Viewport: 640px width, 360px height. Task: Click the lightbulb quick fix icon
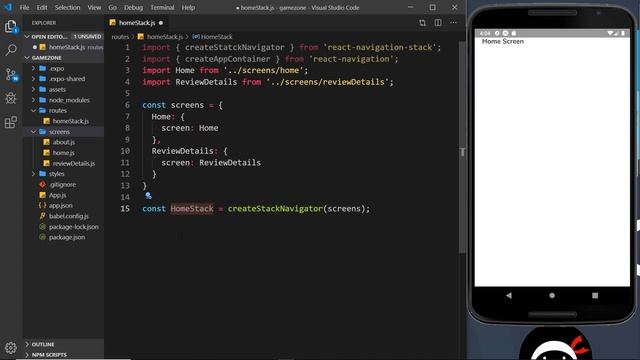(148, 196)
